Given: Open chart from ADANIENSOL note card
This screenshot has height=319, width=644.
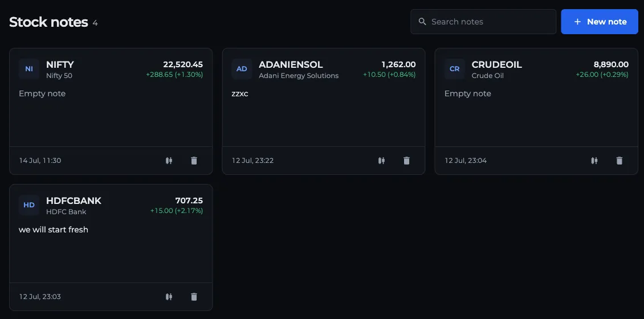Looking at the screenshot, I should (381, 161).
